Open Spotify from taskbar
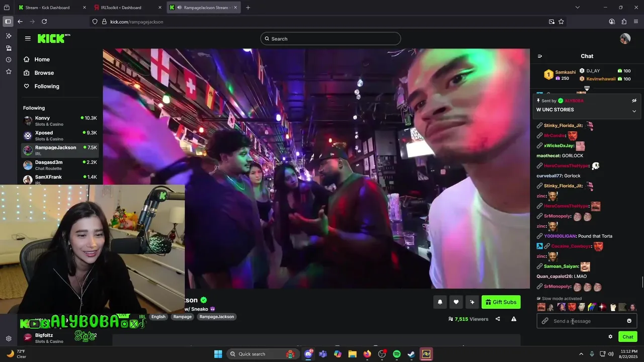Image resolution: width=644 pixels, height=362 pixels. [396, 354]
